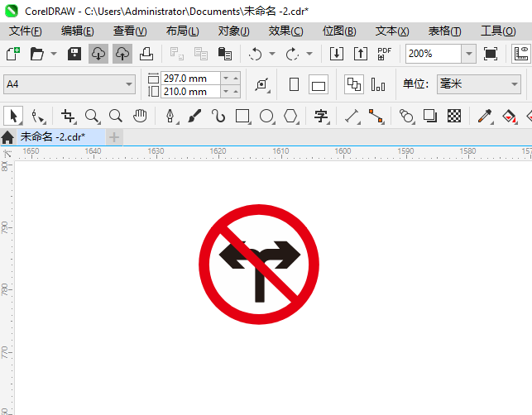Toggle the Current page layout icon
Image resolution: width=532 pixels, height=415 pixels.
[378, 84]
